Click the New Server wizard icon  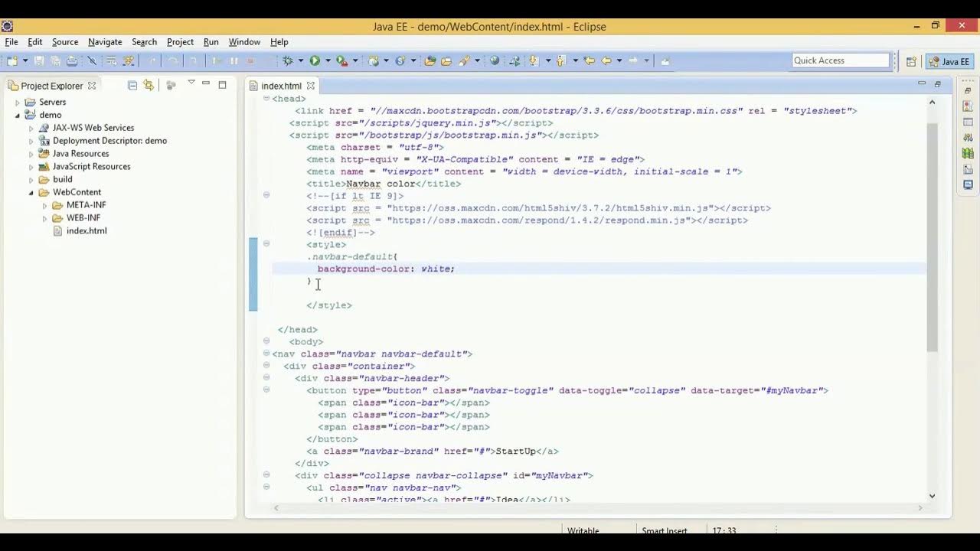tap(373, 60)
